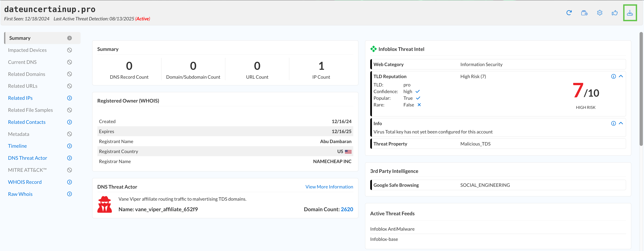The height and width of the screenshot is (251, 644).
Task: Open the DNS Threat Actor sidebar item
Action: [x=28, y=158]
